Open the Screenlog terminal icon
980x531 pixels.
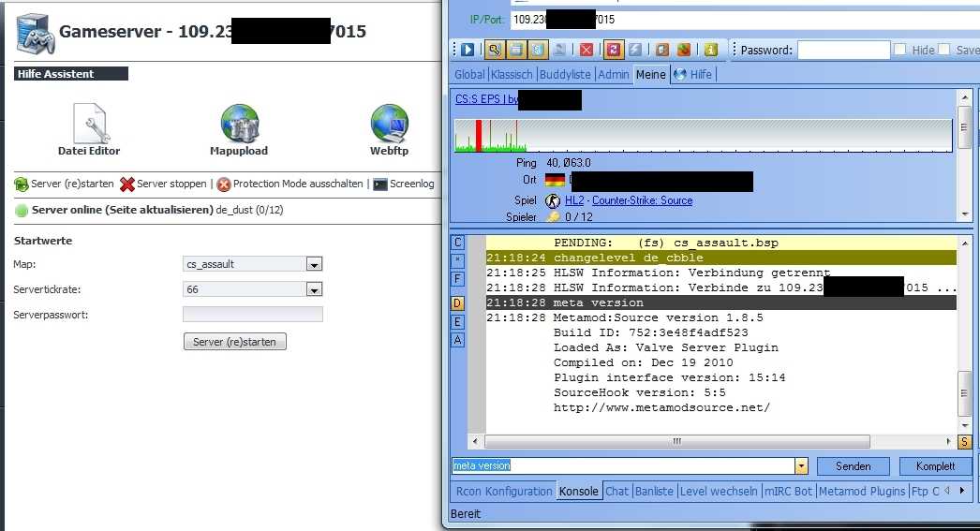[380, 184]
